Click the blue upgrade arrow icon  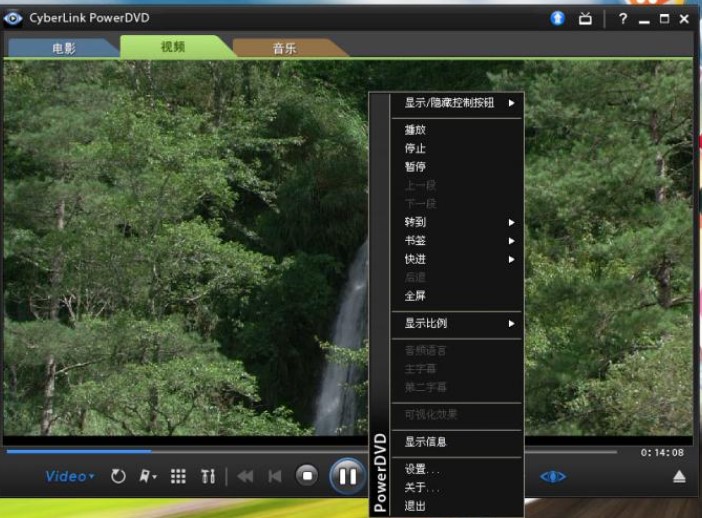(x=558, y=19)
